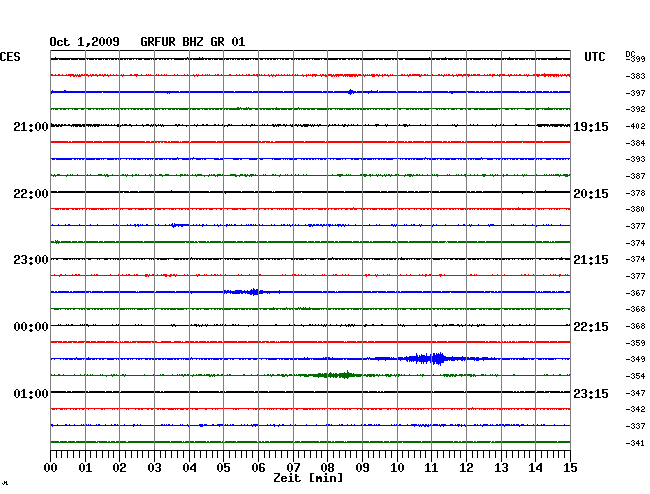Click the date label 'Oct 1,2009'
650x494 pixels.
point(85,42)
